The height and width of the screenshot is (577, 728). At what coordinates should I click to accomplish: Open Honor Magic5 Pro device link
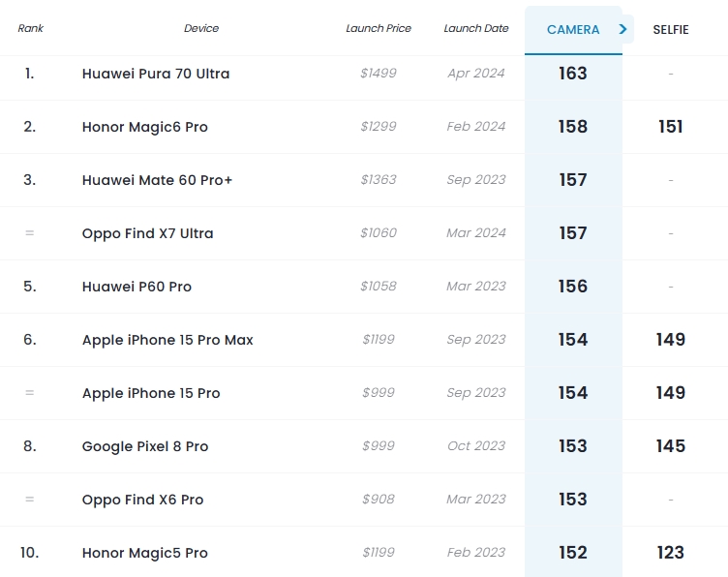[x=145, y=553]
